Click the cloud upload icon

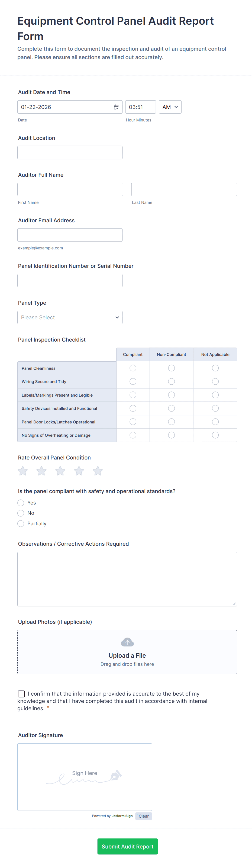click(x=127, y=642)
